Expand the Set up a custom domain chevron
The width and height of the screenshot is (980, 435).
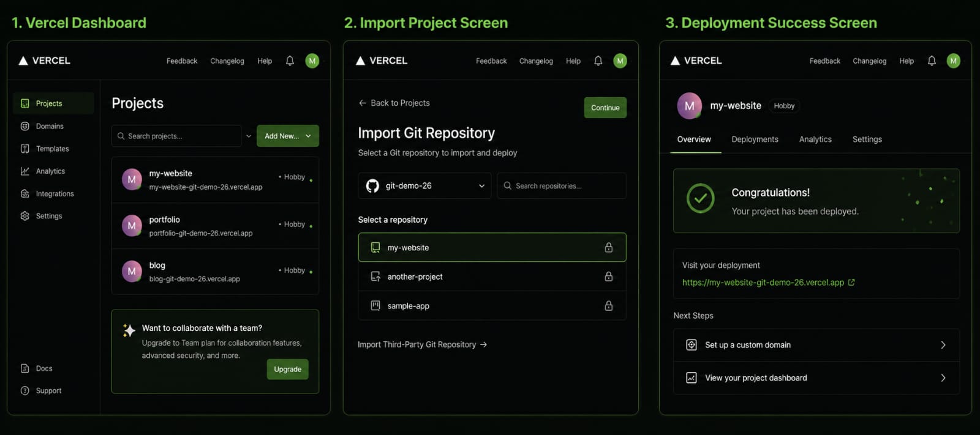(x=943, y=345)
